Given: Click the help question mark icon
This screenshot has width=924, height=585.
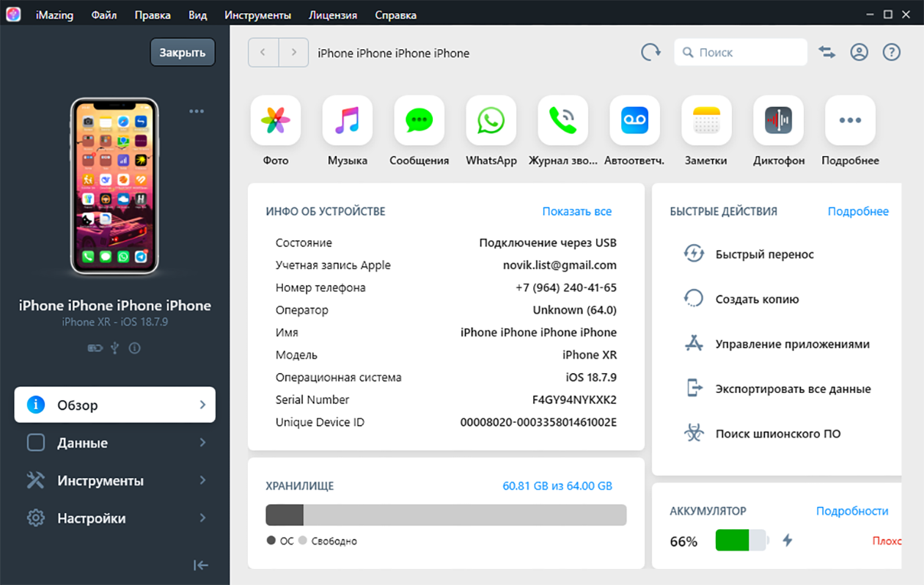Looking at the screenshot, I should (x=892, y=53).
